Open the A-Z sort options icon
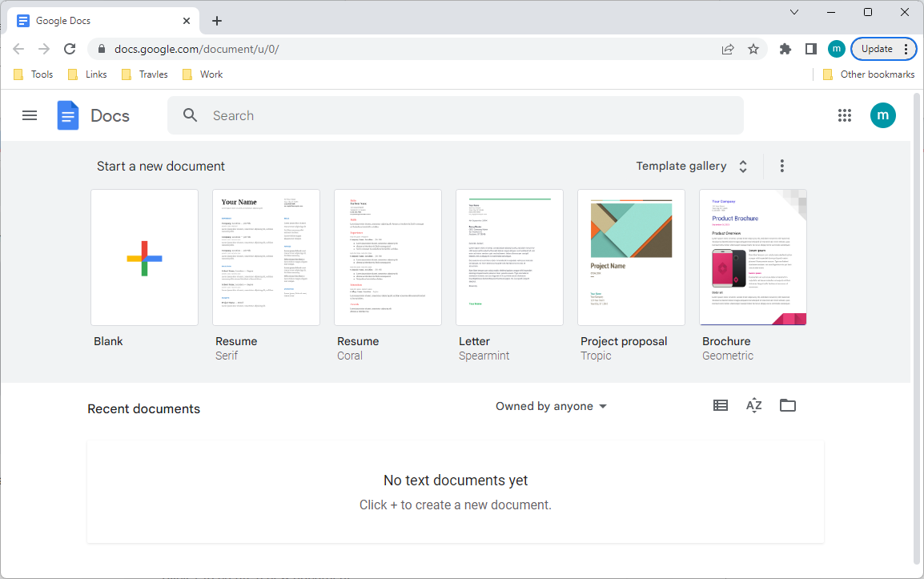The height and width of the screenshot is (579, 924). pos(754,405)
